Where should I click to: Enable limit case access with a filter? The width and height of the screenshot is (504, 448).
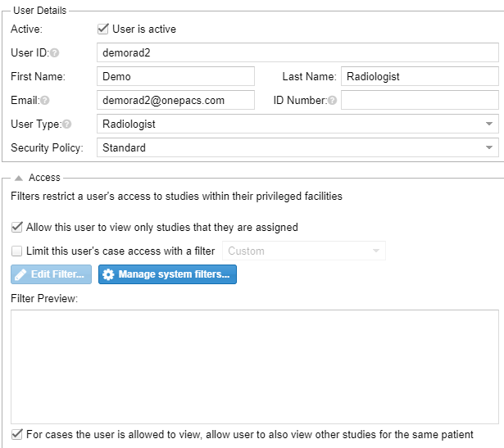tap(16, 251)
